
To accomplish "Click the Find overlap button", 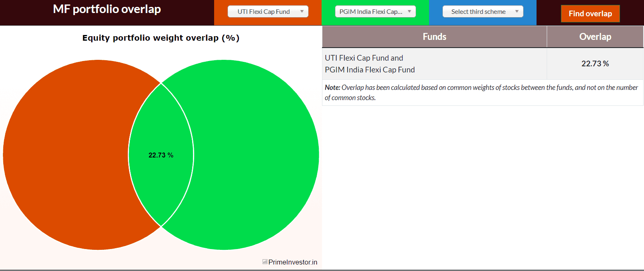I will click(x=590, y=14).
